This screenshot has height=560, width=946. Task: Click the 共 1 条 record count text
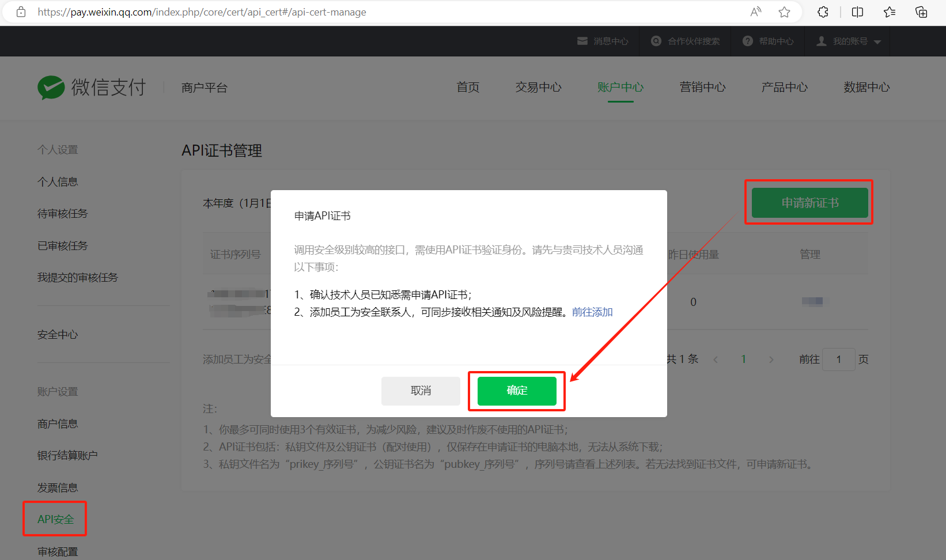tap(683, 360)
